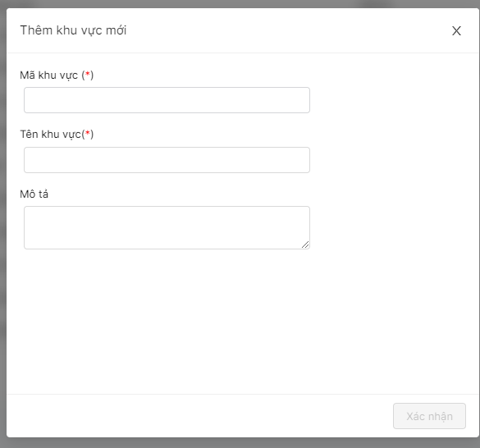
Task: Click the Mô tả label text
Action: [34, 194]
